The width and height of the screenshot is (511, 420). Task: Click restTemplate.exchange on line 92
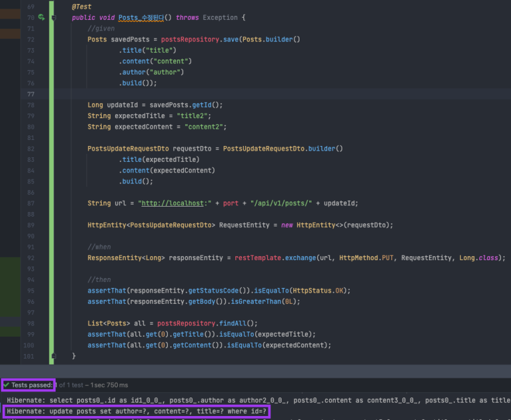pyautogui.click(x=276, y=258)
